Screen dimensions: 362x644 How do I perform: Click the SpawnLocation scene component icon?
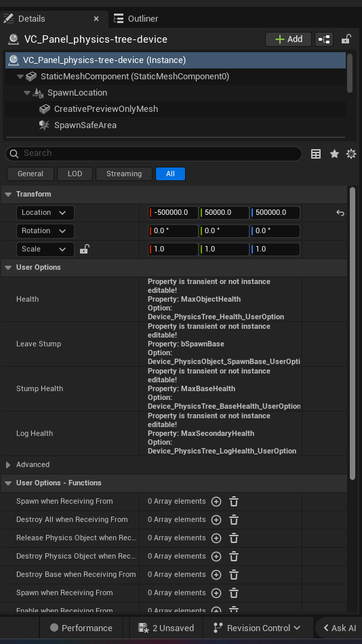pyautogui.click(x=38, y=93)
